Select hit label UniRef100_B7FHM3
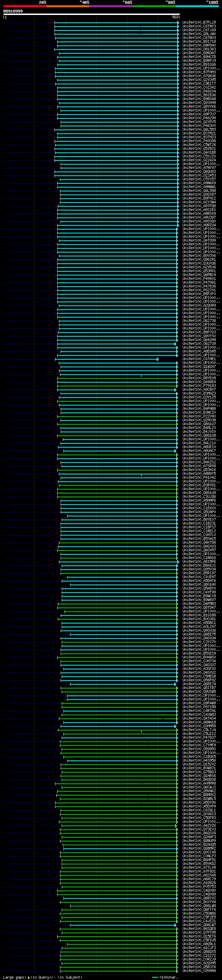The width and height of the screenshot is (222, 980). [199, 72]
